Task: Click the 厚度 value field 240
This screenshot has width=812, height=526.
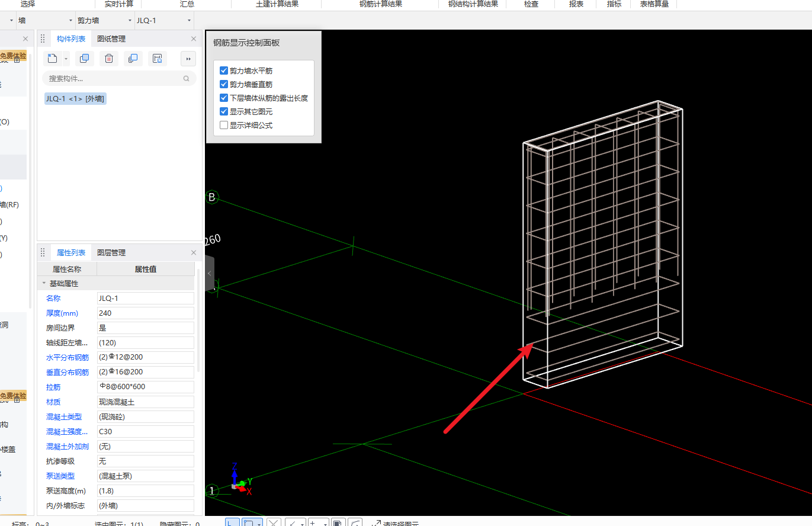Action: [x=146, y=313]
